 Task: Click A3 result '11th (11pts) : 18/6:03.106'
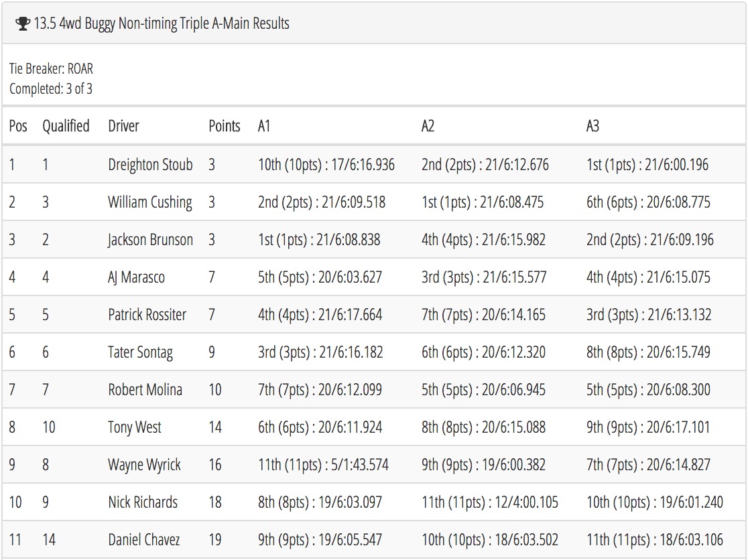[x=655, y=539]
